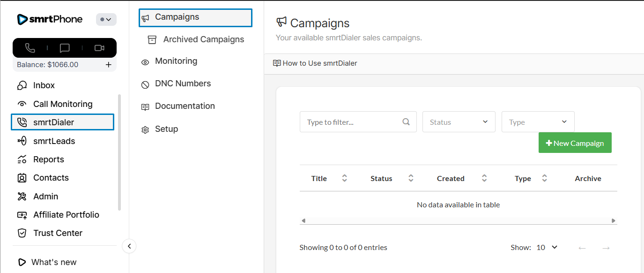Open the chat message icon
644x273 pixels.
[65, 48]
